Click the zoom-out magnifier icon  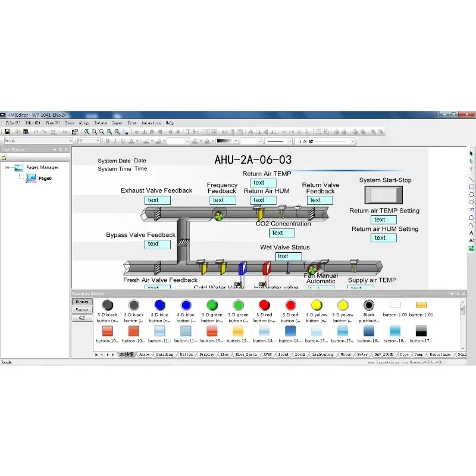[x=102, y=131]
